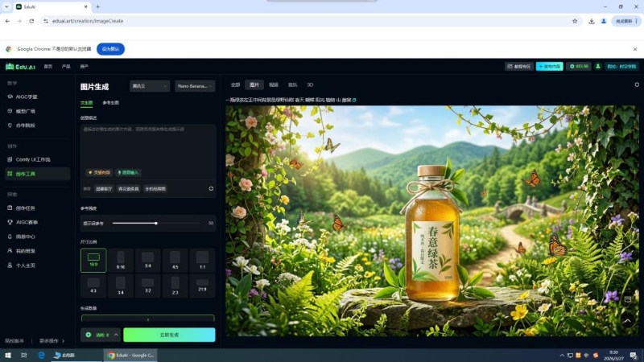Open 创作任务 in the sidebar

(26, 208)
